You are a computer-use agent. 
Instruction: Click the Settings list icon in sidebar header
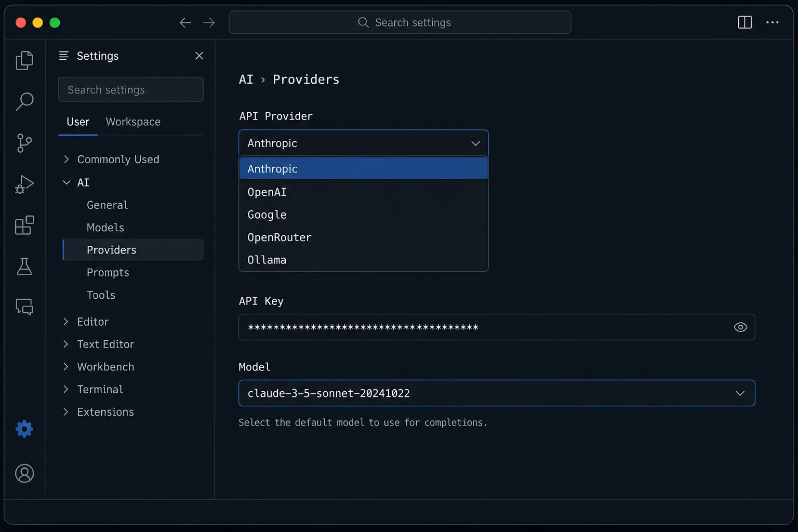64,56
